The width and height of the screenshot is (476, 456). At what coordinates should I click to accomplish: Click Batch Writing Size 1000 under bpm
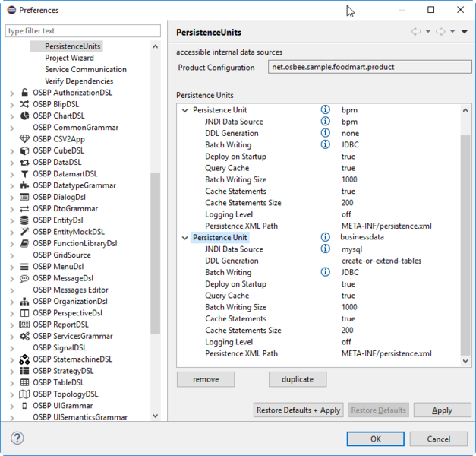point(349,179)
